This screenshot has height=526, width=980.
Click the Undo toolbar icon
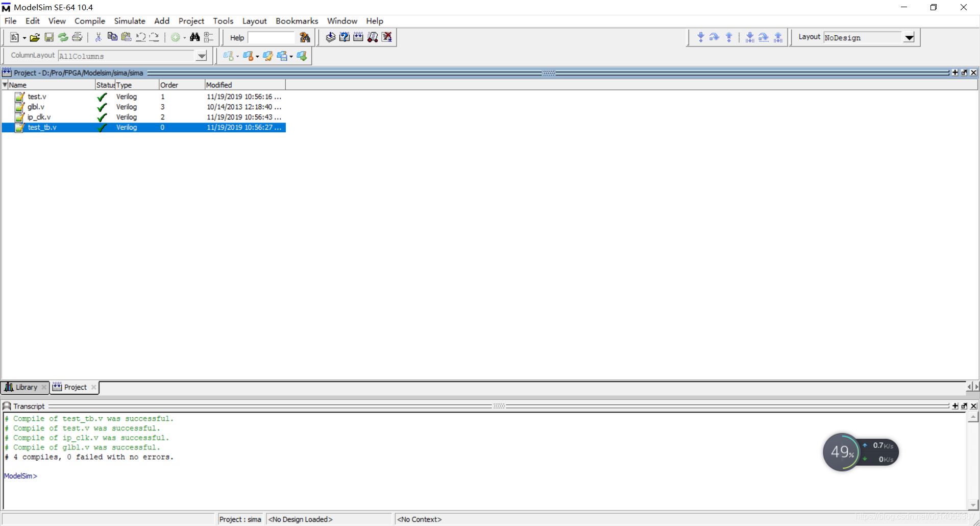[140, 37]
